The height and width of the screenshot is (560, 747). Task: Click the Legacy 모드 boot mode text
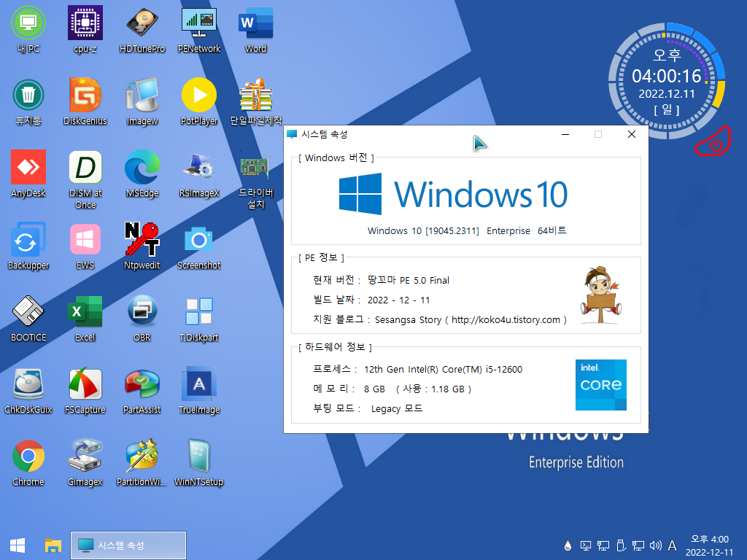coord(396,408)
